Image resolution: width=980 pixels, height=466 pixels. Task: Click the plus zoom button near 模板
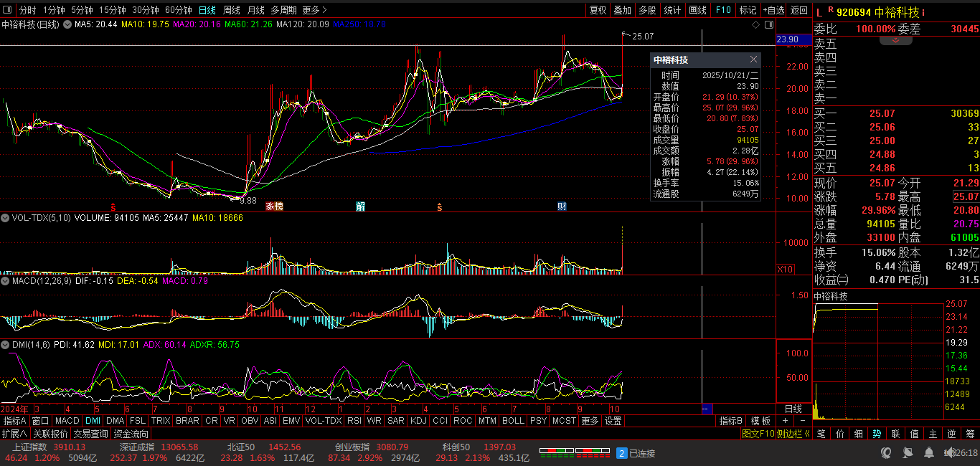click(785, 421)
